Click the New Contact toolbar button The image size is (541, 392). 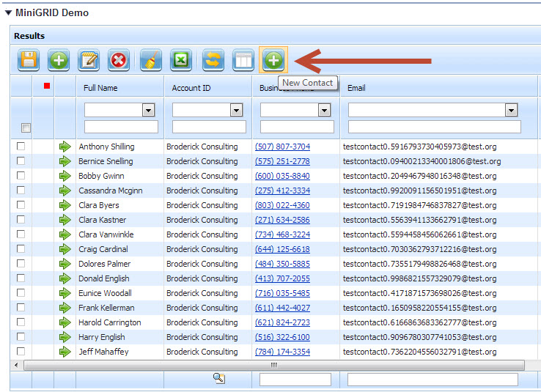[x=273, y=60]
